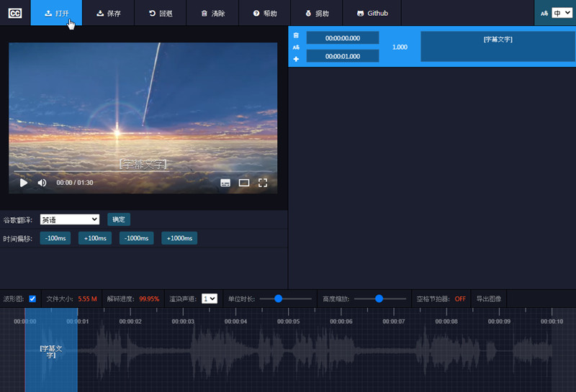Viewport: 576px width, 392px height.
Task: Adjust the 高度缩放 slider
Action: click(380, 298)
